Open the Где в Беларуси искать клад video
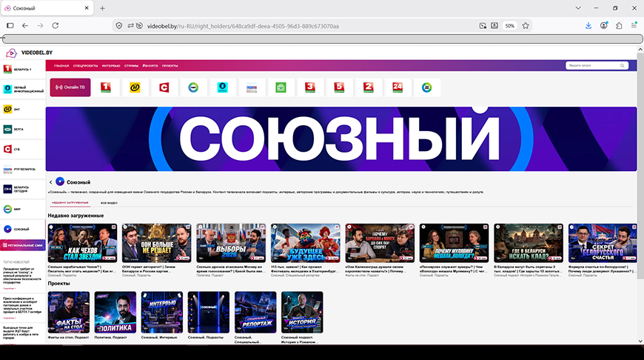This screenshot has height=360, width=644. point(529,243)
